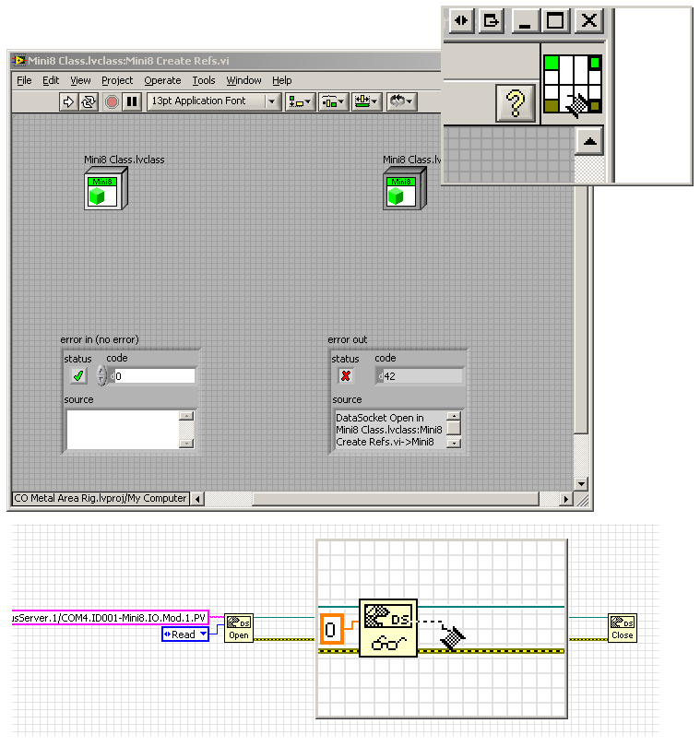700x747 pixels.
Task: Click the error in code stepper
Action: pos(101,375)
